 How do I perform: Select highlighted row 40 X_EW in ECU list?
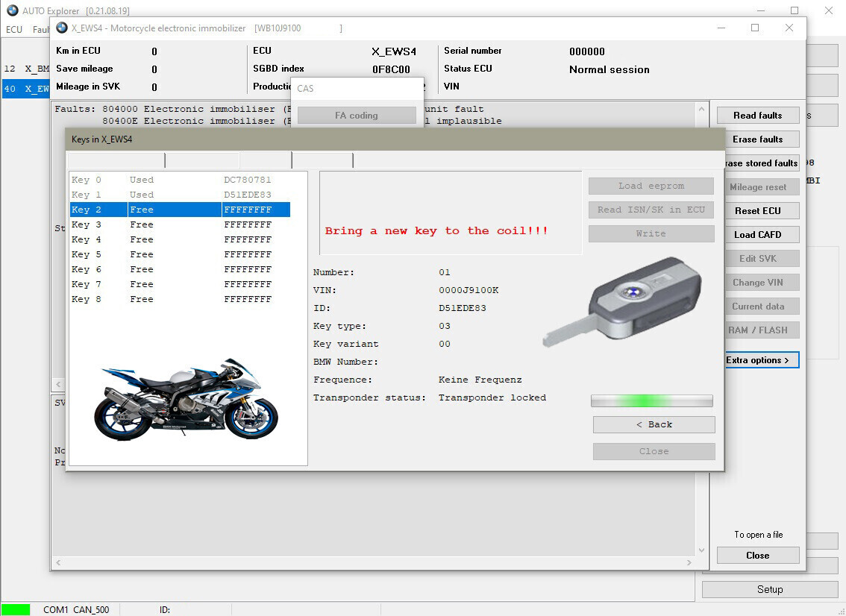(25, 89)
